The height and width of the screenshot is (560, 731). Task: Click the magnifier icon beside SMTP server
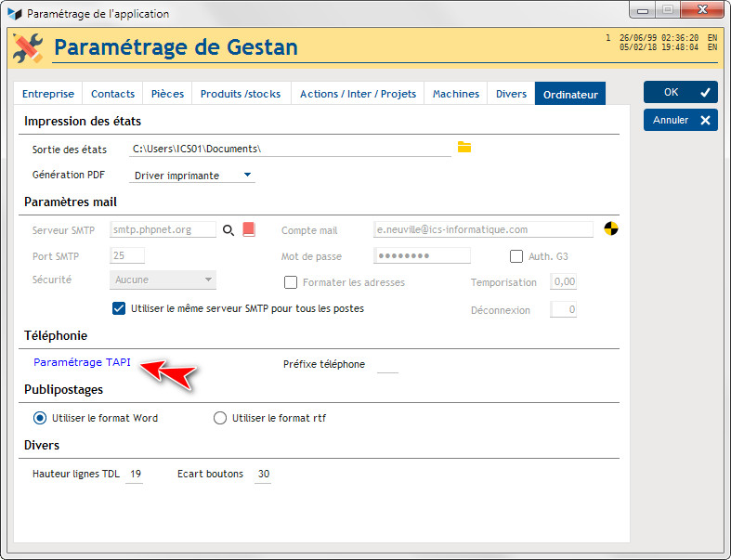coord(228,230)
